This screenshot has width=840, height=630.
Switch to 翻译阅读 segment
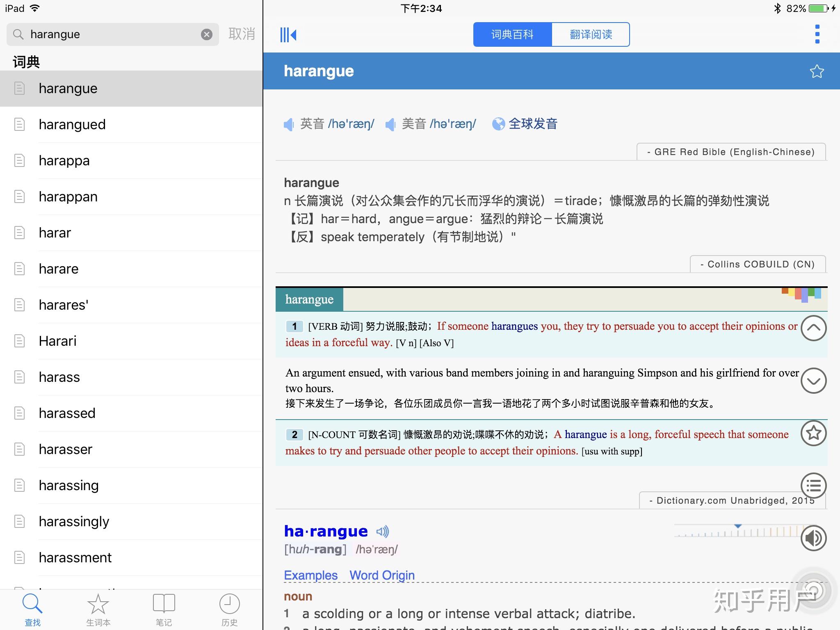click(x=591, y=34)
